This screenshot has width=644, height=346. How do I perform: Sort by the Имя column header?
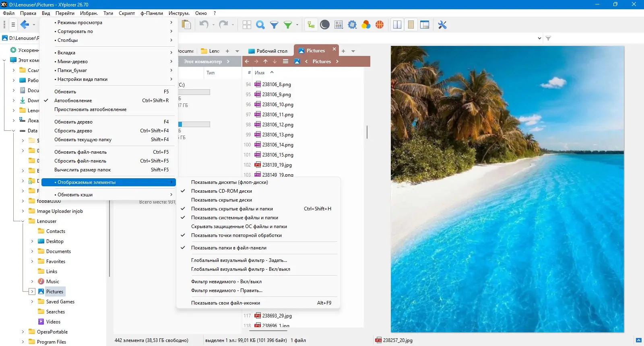[260, 73]
